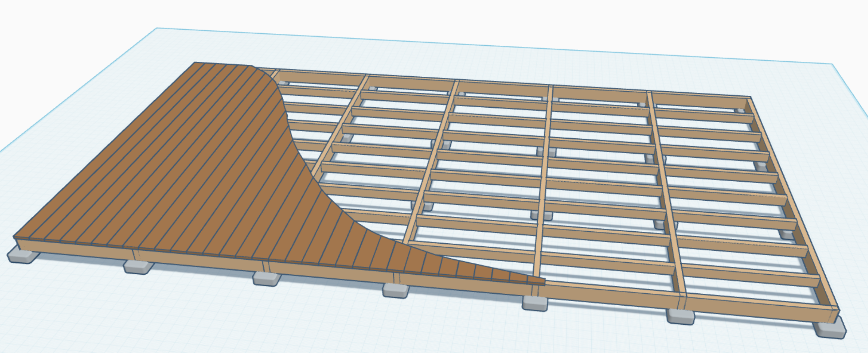Click the sixth footing along the front edge

(x=680, y=316)
